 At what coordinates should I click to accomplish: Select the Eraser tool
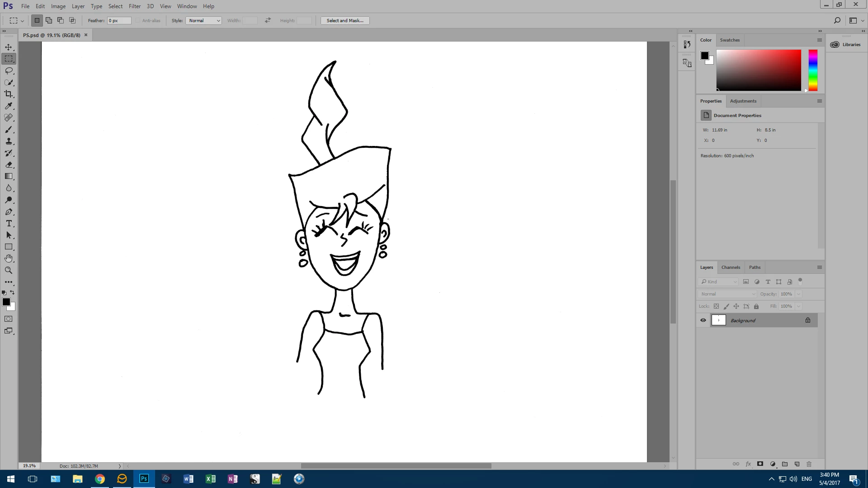9,165
